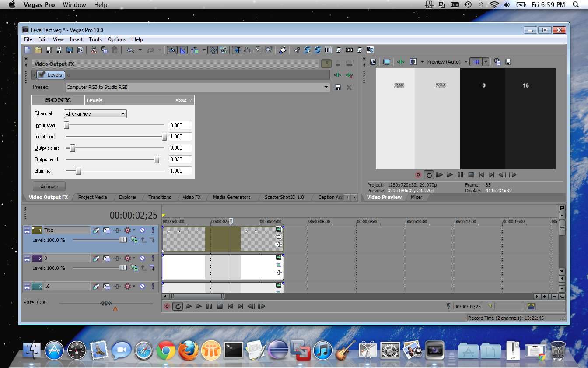Image resolution: width=588 pixels, height=368 pixels.
Task: Click the Save project floppy icon
Action: [48, 50]
